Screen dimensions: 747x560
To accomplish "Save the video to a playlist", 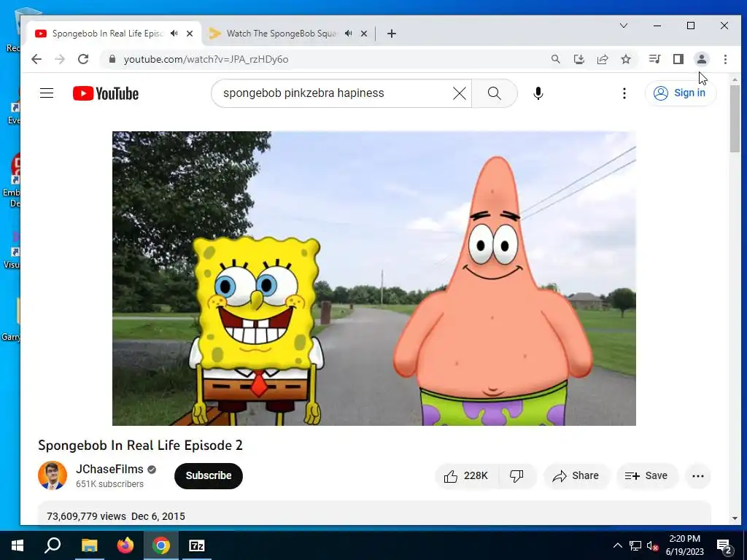I will pos(646,475).
